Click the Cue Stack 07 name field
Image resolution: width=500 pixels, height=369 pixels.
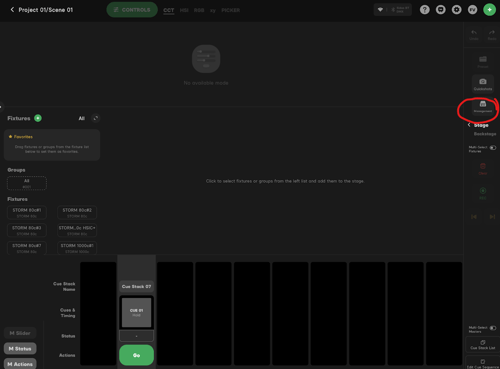coord(136,286)
